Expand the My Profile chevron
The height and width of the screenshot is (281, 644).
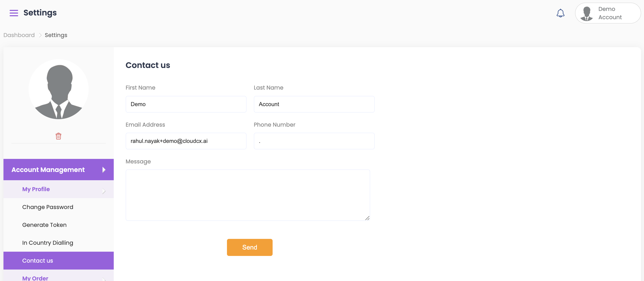(104, 191)
